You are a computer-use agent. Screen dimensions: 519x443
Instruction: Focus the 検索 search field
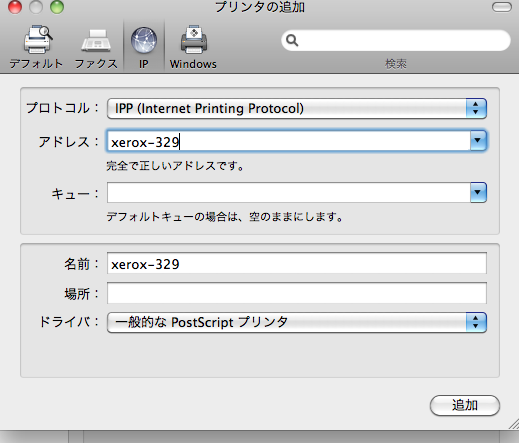tap(396, 40)
